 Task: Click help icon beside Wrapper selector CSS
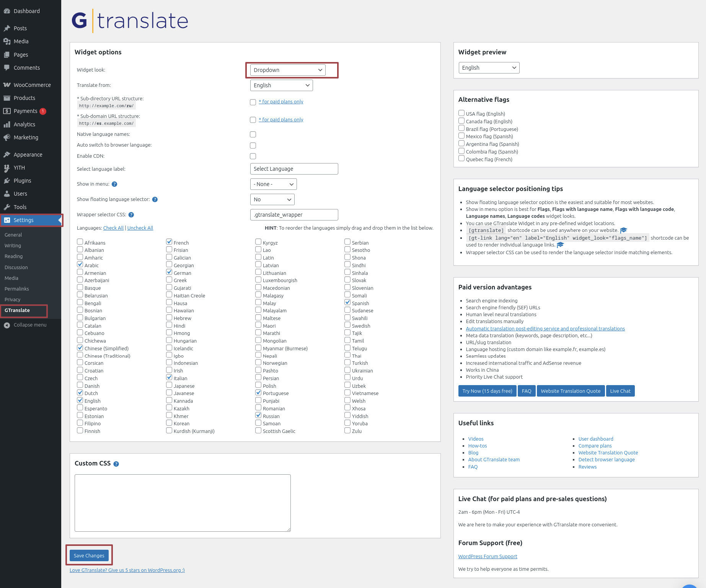(x=131, y=215)
